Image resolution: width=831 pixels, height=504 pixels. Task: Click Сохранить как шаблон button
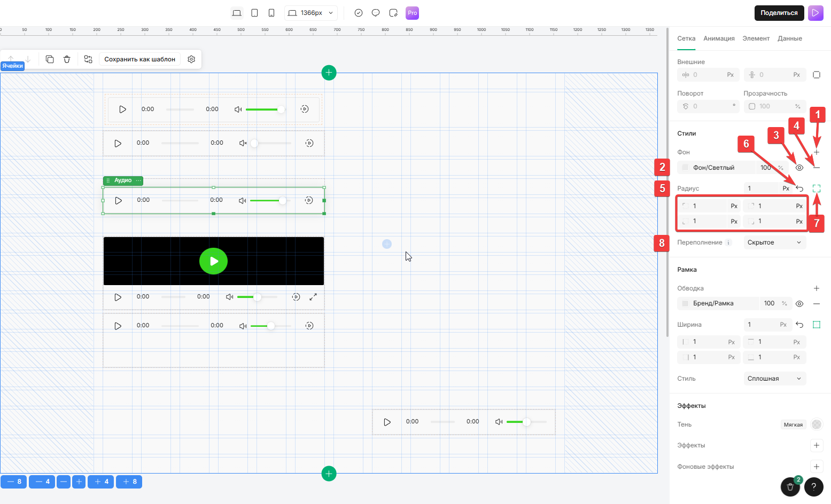coord(139,59)
